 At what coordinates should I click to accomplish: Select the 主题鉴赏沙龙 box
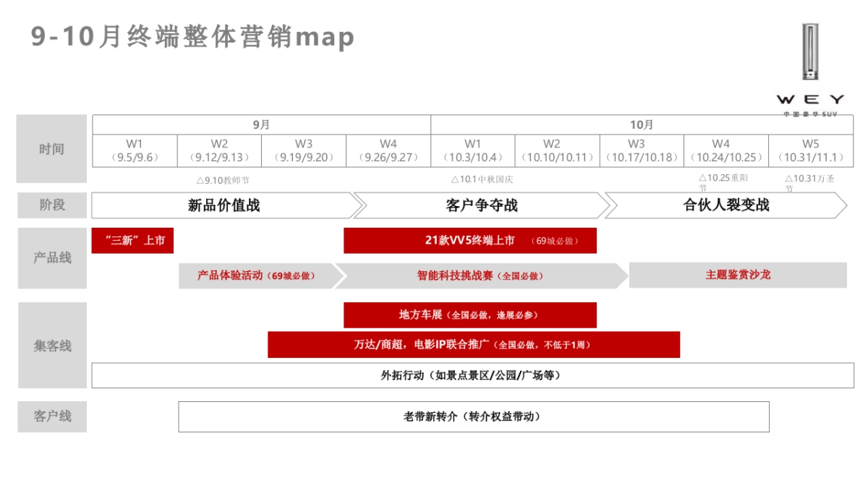[x=738, y=275]
